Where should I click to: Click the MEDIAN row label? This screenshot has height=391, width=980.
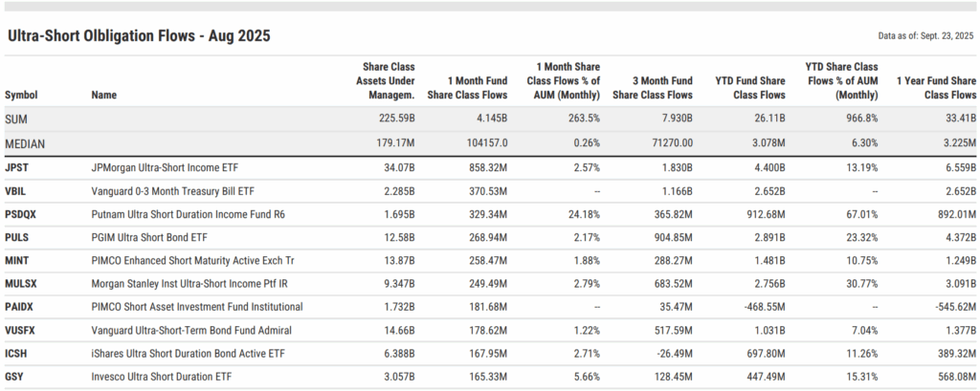pyautogui.click(x=25, y=143)
